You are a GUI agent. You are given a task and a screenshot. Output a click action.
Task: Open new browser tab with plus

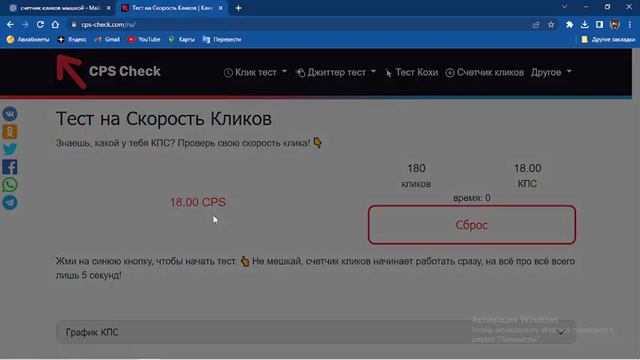tap(238, 8)
